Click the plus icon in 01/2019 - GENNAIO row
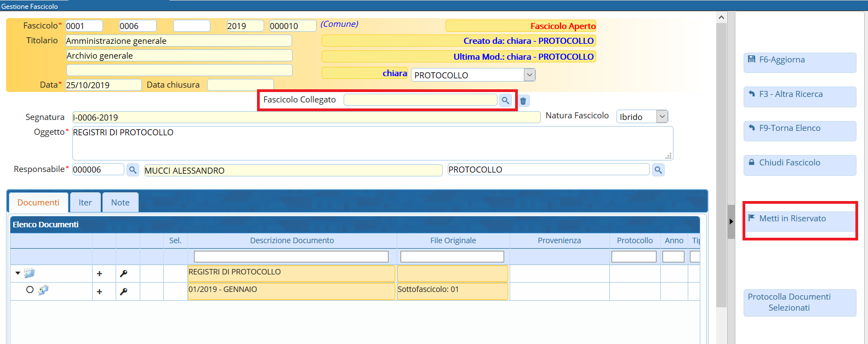 (x=99, y=291)
